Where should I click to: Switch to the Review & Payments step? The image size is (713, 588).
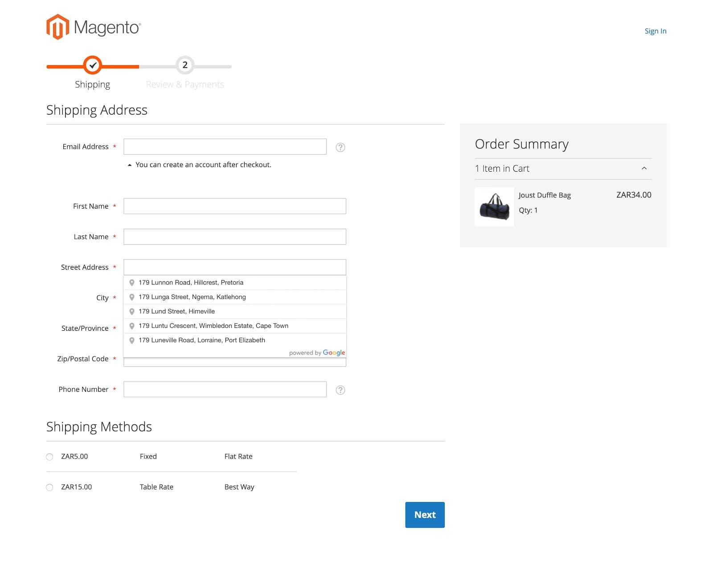[x=185, y=84]
